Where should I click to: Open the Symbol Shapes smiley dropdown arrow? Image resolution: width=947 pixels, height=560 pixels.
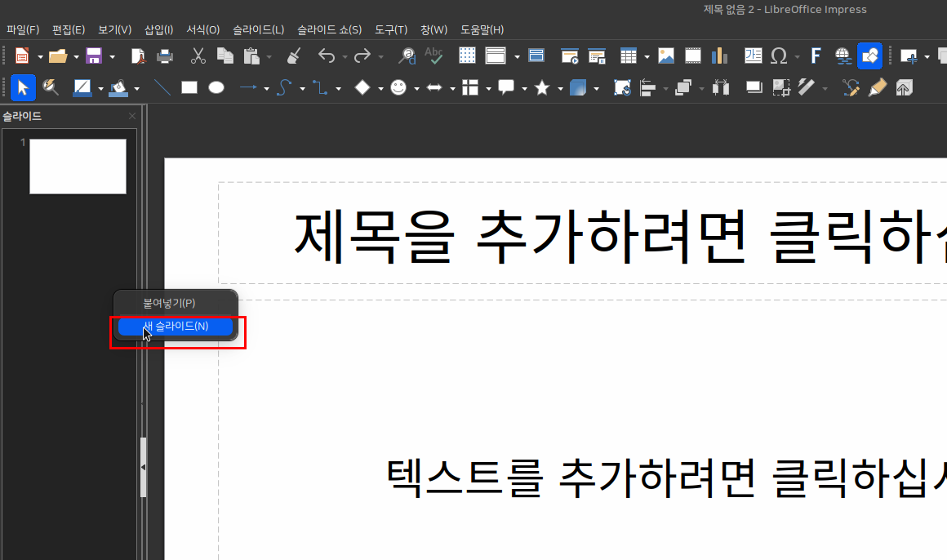click(416, 88)
